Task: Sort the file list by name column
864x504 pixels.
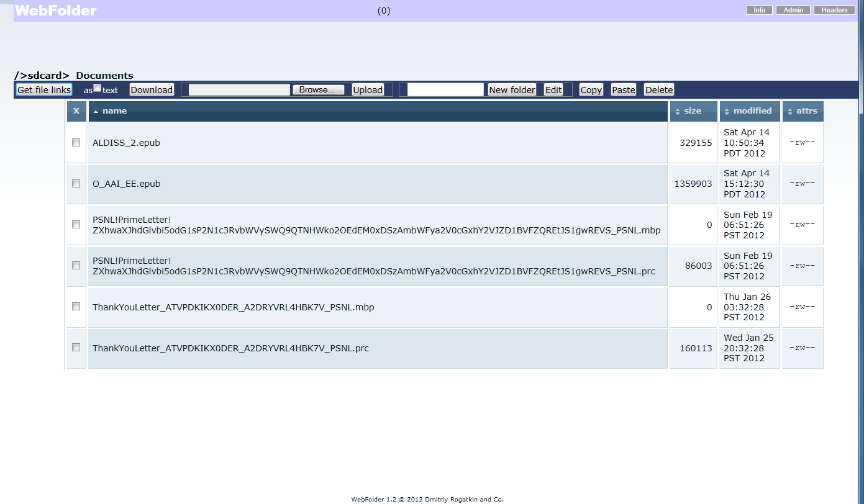Action: [114, 111]
